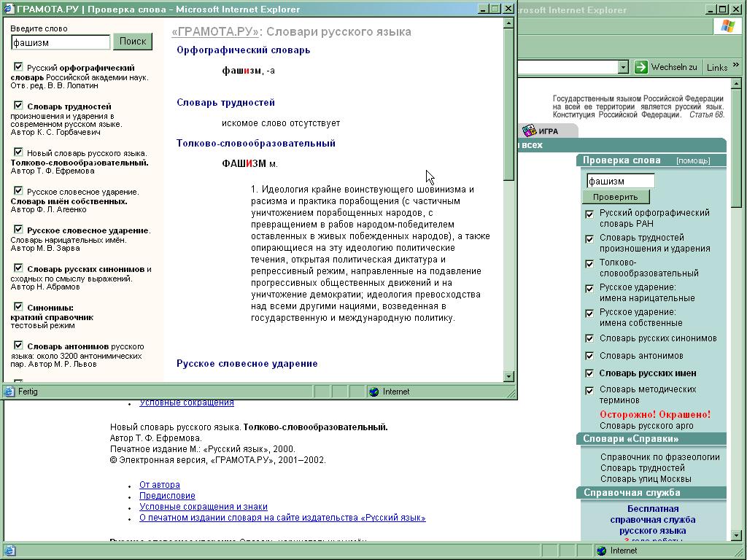This screenshot has height=560, width=747.
Task: Click Орфографический словарь heading in popup
Action: pos(243,50)
